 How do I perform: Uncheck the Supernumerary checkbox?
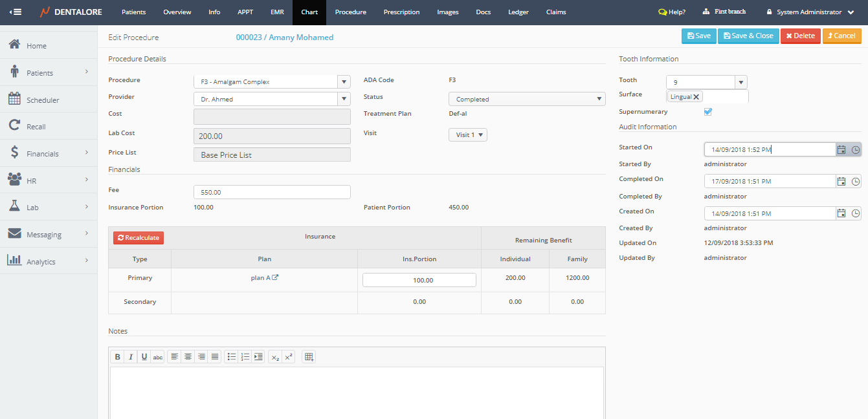(708, 112)
